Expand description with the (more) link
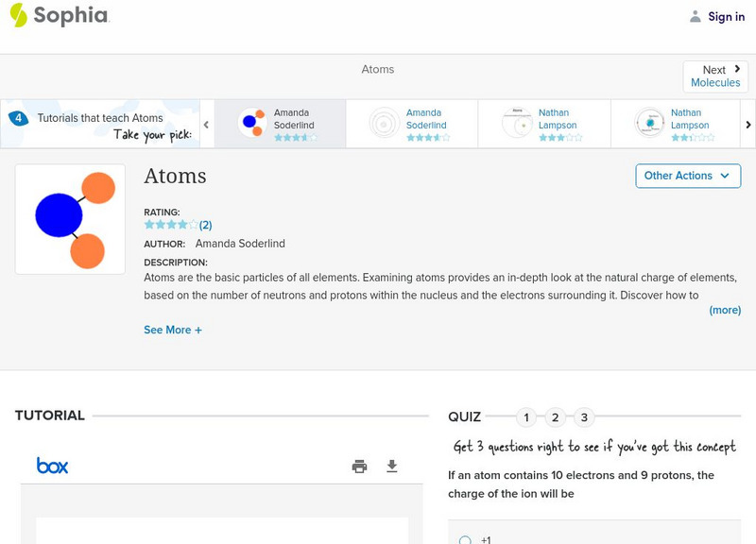This screenshot has height=544, width=756. pos(726,310)
